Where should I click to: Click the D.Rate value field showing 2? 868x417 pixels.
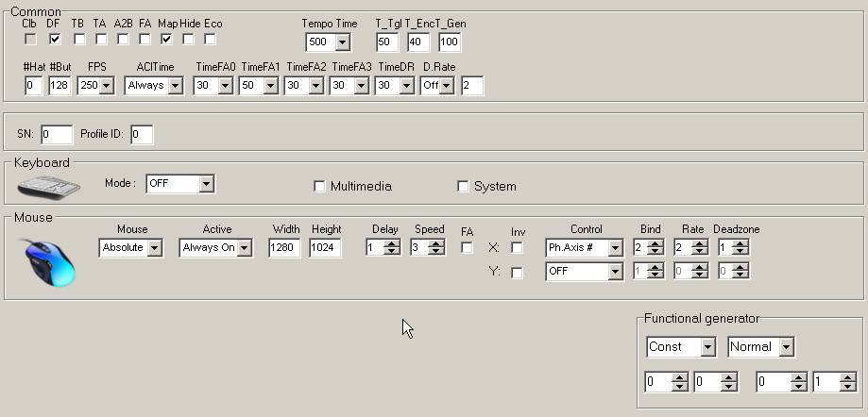point(472,86)
